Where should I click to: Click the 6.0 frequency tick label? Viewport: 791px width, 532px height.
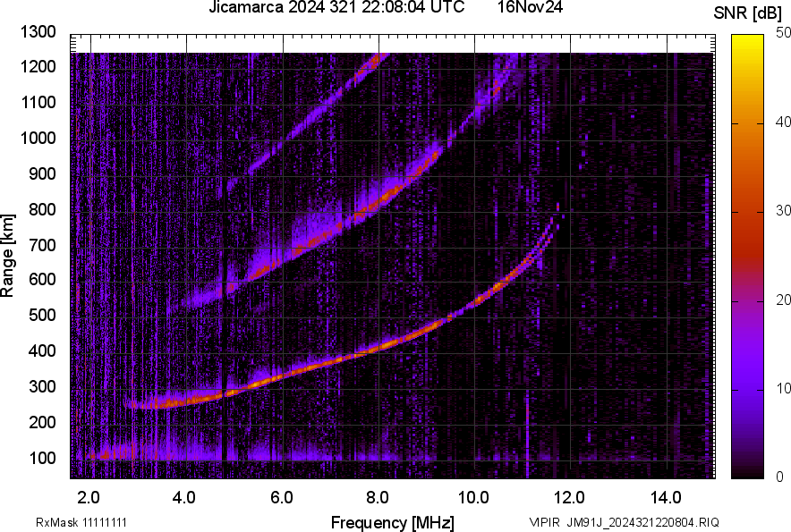(282, 498)
